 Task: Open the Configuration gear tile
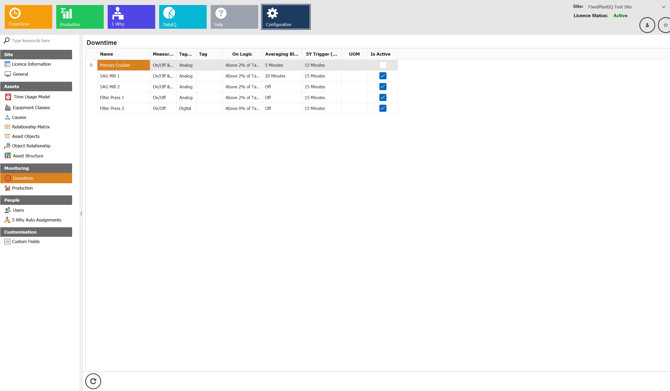coord(285,17)
